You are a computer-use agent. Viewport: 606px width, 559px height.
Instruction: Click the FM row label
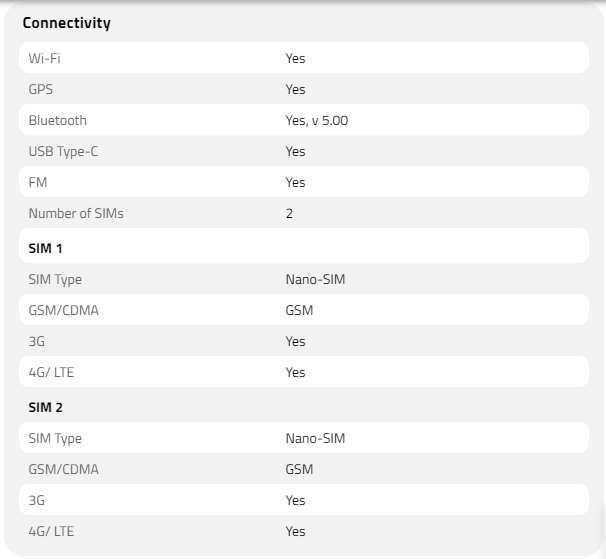(38, 182)
